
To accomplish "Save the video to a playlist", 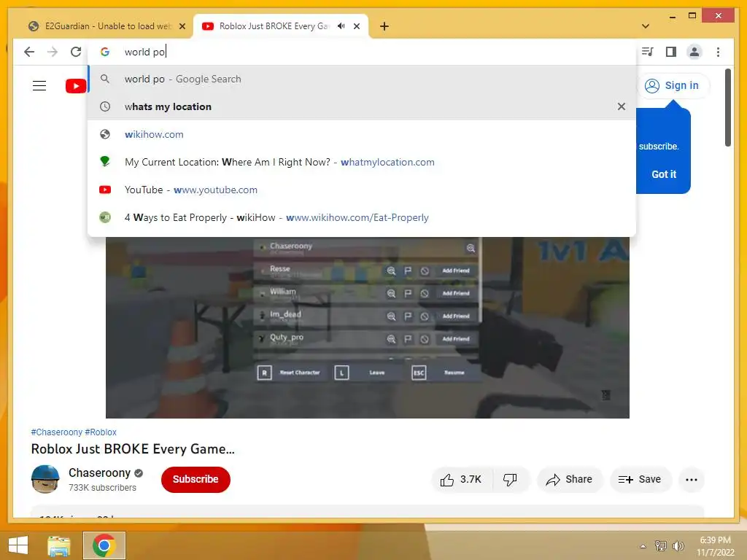I will 640,480.
